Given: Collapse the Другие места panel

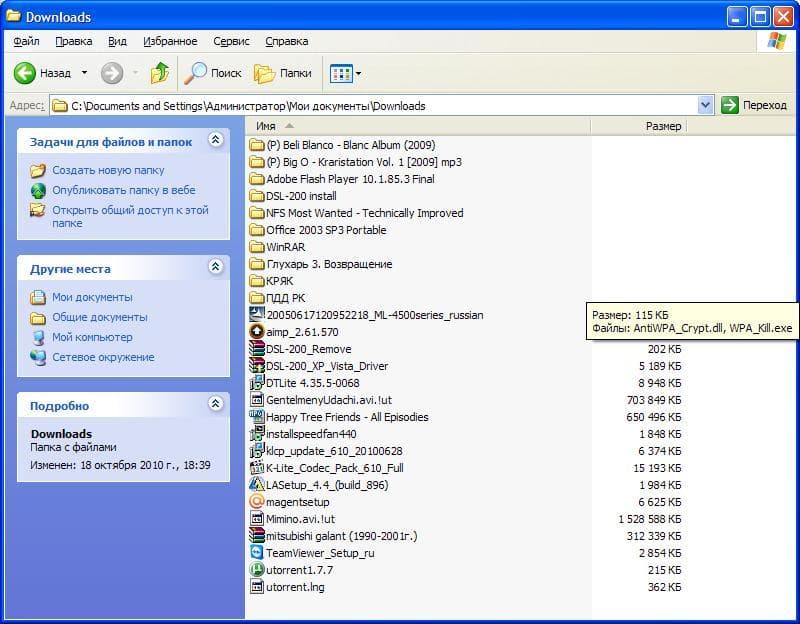Looking at the screenshot, I should [216, 266].
